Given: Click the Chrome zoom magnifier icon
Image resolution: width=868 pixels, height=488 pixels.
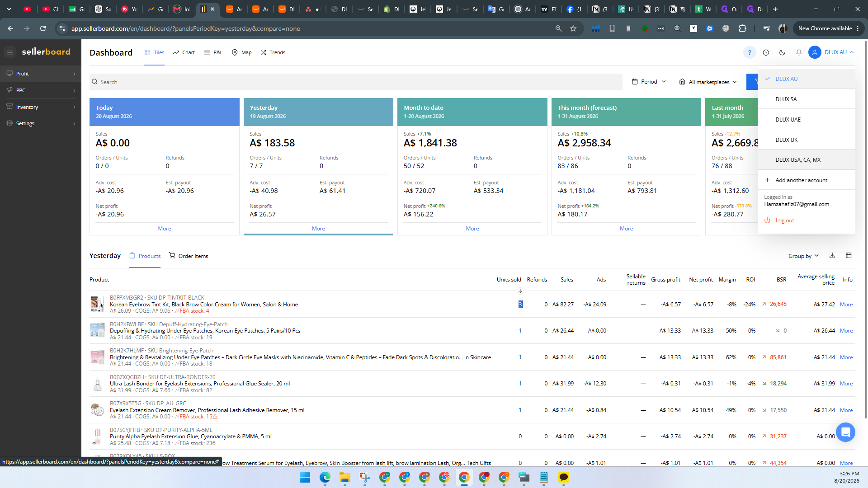Looking at the screenshot, I should [x=559, y=28].
